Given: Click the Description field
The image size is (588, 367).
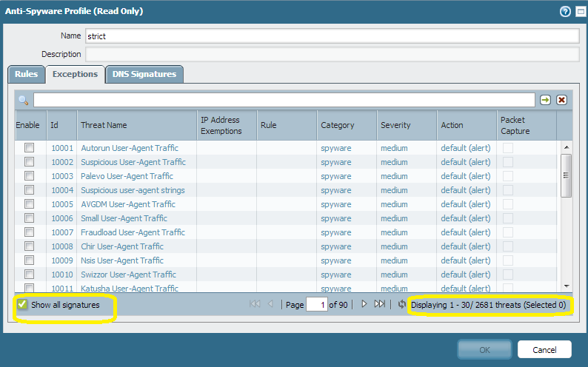Looking at the screenshot, I should click(333, 54).
